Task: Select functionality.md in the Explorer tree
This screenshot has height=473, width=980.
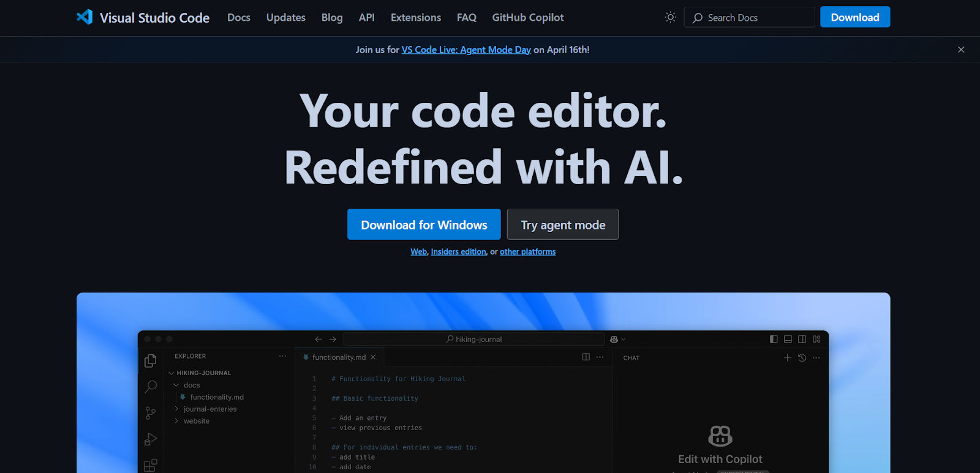Action: tap(217, 397)
